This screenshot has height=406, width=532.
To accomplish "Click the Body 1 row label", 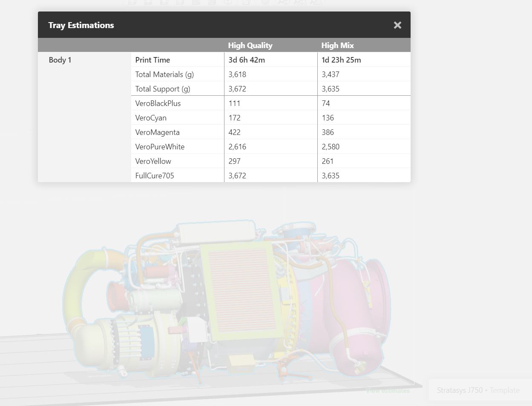I will (60, 60).
